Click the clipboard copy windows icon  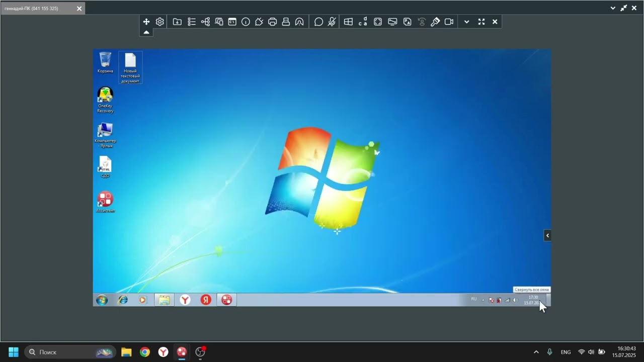pos(219,22)
